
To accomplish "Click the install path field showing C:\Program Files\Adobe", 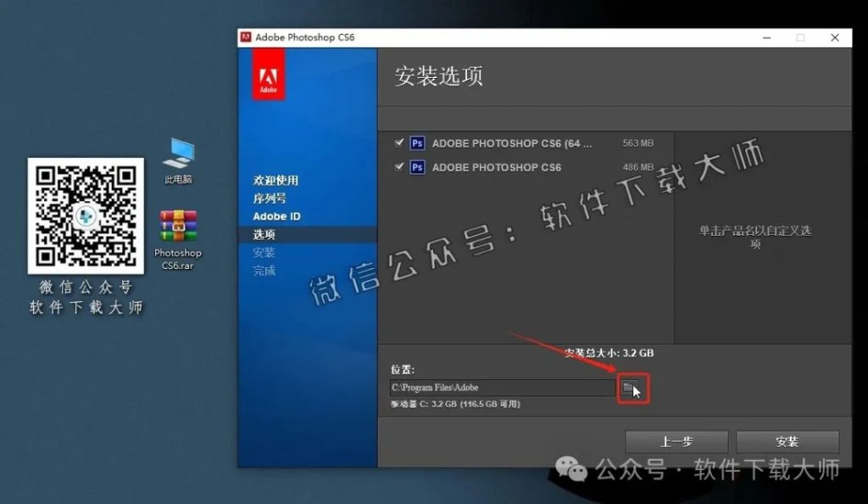I will tap(500, 387).
